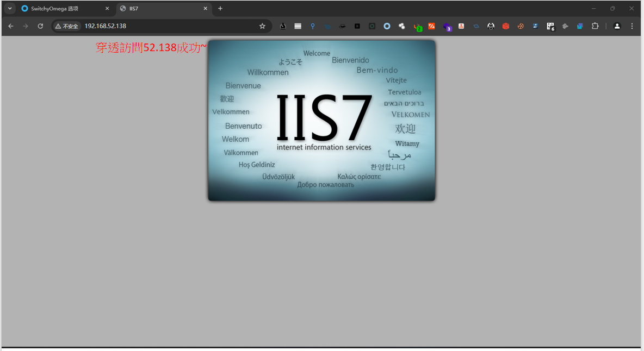Open the gray-striped rectangle extension
The image size is (644, 351).
point(298,26)
